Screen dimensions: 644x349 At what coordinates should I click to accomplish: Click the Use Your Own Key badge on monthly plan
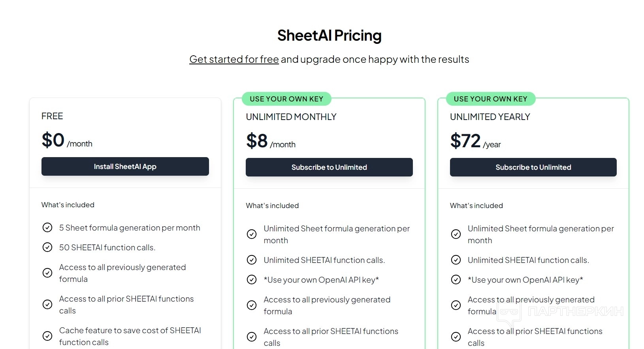[286, 99]
